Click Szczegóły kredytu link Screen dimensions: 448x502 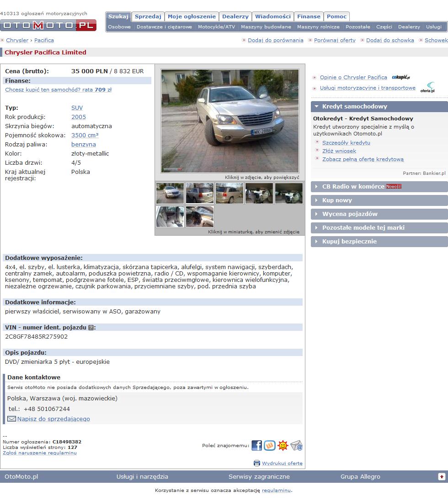(346, 143)
